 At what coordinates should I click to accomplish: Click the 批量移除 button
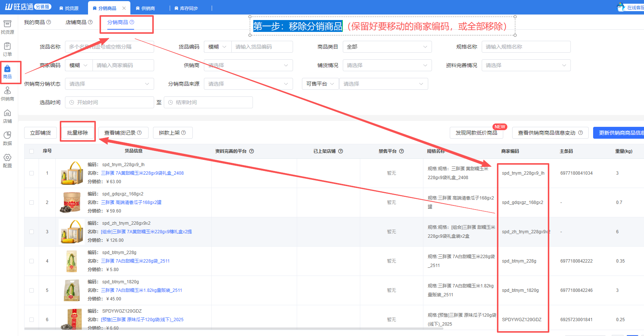(x=78, y=133)
